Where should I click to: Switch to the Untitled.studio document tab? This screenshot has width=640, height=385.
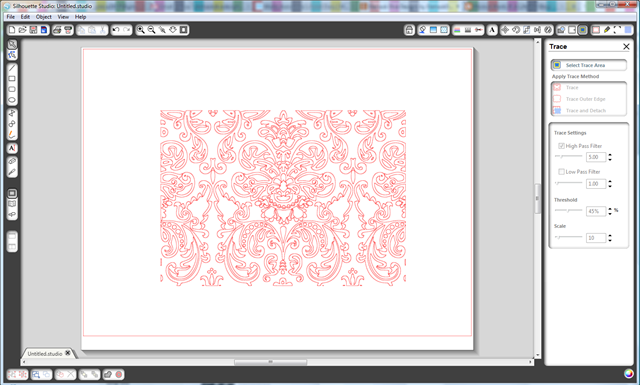click(45, 354)
